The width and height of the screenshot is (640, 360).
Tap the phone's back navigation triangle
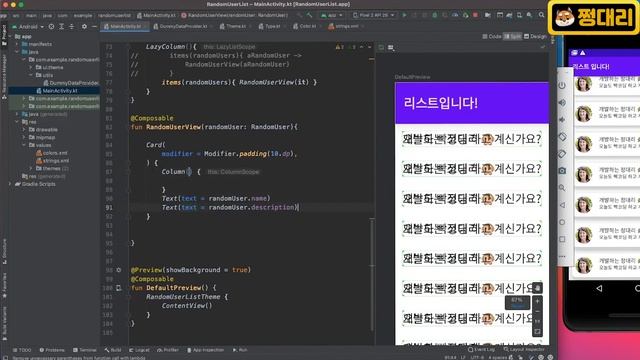(599, 288)
